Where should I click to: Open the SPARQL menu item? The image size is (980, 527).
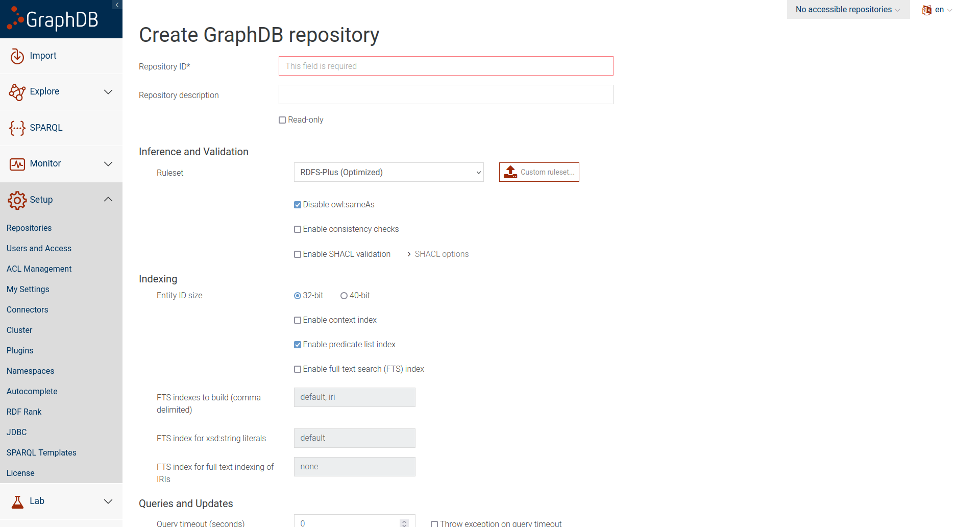[61, 128]
